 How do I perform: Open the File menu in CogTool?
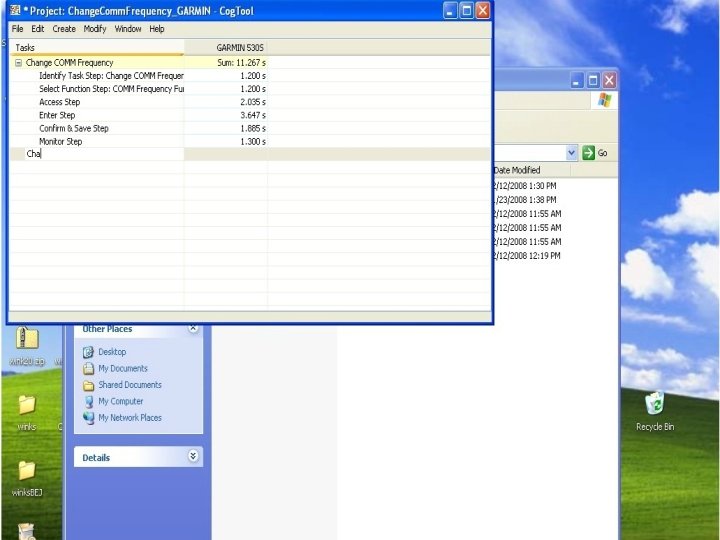pyautogui.click(x=17, y=29)
